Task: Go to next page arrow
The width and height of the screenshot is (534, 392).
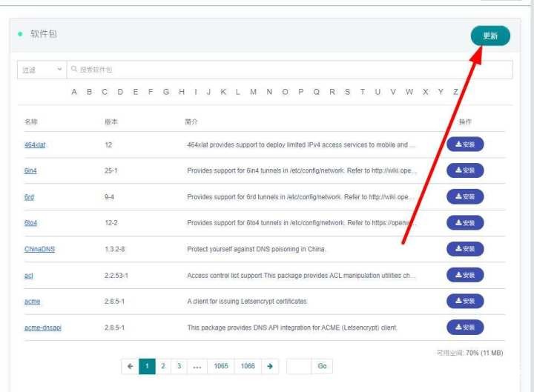Action: (x=270, y=366)
